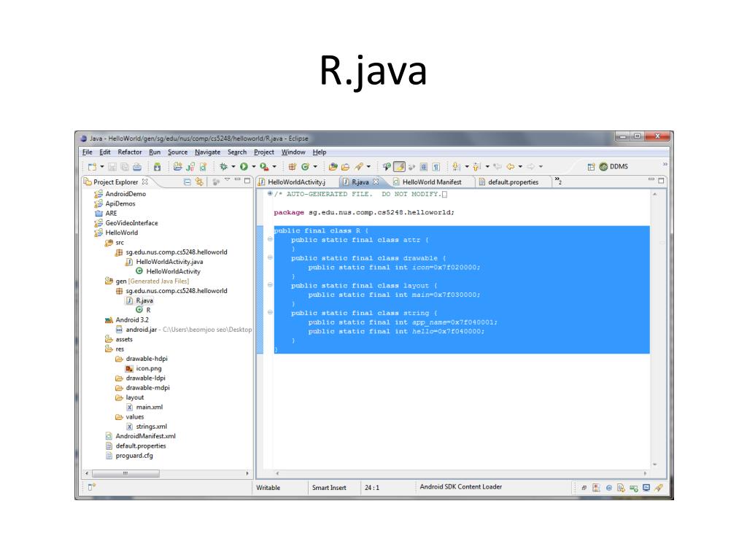Click the Save icon in toolbar
This screenshot has height=560, width=747.
point(113,166)
